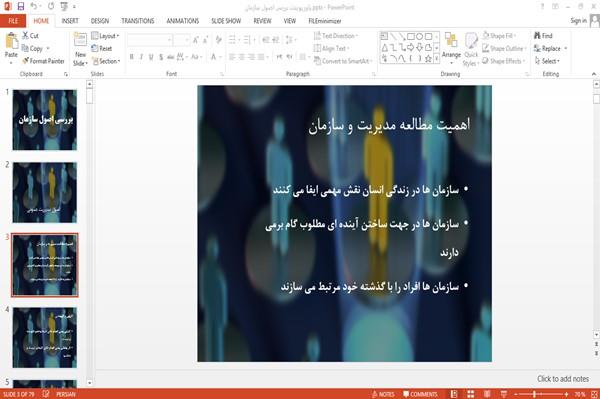Viewport: 600px width, 399px height.
Task: Reset the slide layout
Action: [x=102, y=48]
